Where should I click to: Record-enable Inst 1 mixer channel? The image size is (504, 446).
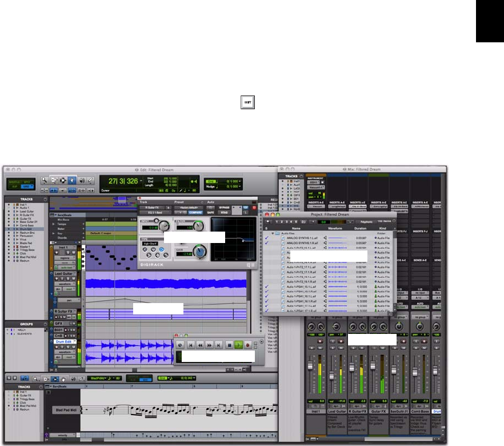click(320, 341)
